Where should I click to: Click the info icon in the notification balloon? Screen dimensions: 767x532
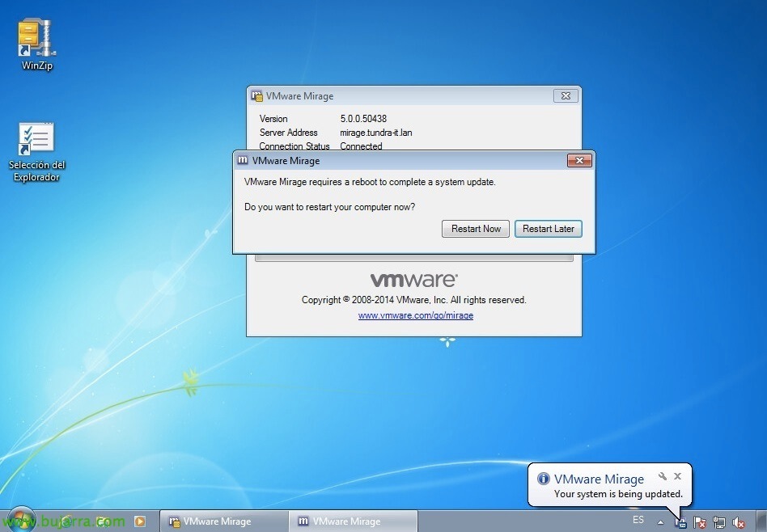(x=544, y=479)
